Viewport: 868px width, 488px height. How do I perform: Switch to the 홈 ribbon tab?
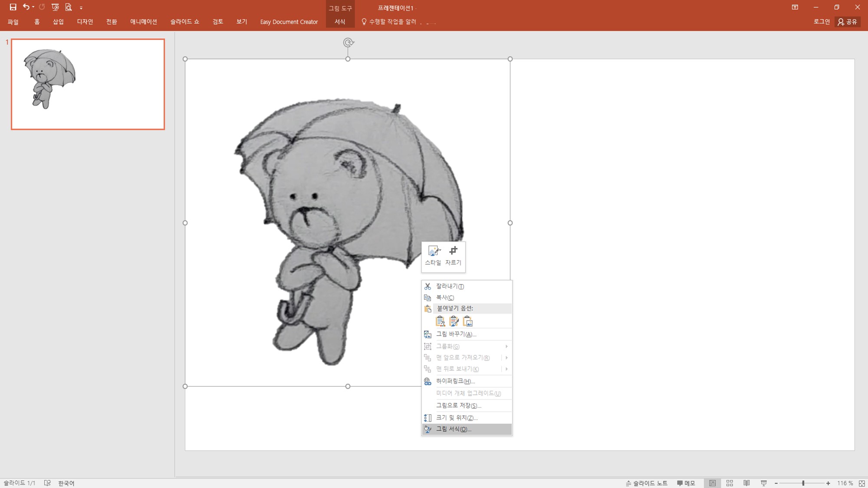coord(37,22)
